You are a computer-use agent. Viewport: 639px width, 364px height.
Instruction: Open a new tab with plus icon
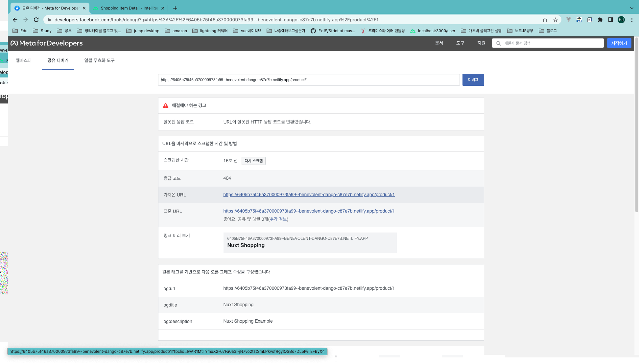pos(175,8)
